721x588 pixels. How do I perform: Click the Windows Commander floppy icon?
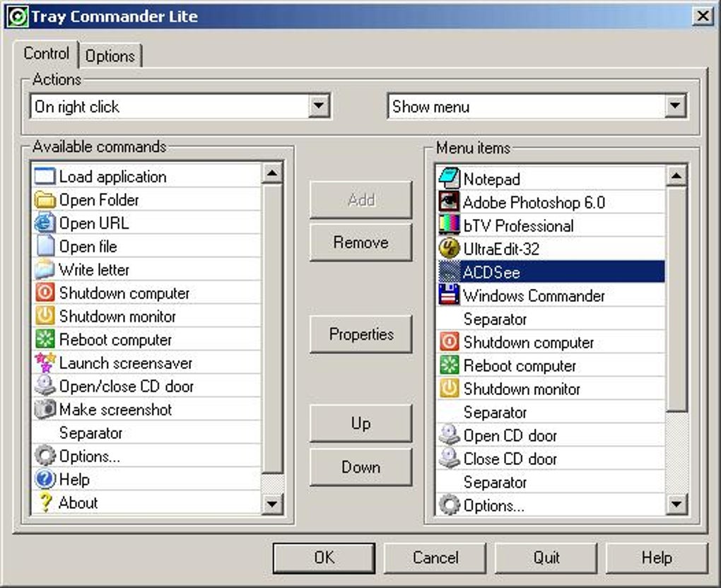pos(449,295)
